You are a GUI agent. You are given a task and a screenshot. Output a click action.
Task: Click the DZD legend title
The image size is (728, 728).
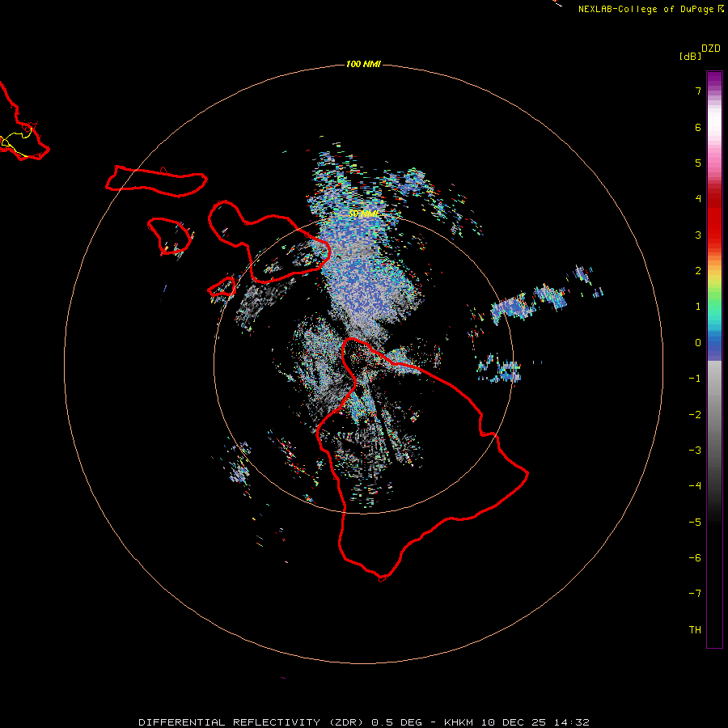click(x=711, y=49)
